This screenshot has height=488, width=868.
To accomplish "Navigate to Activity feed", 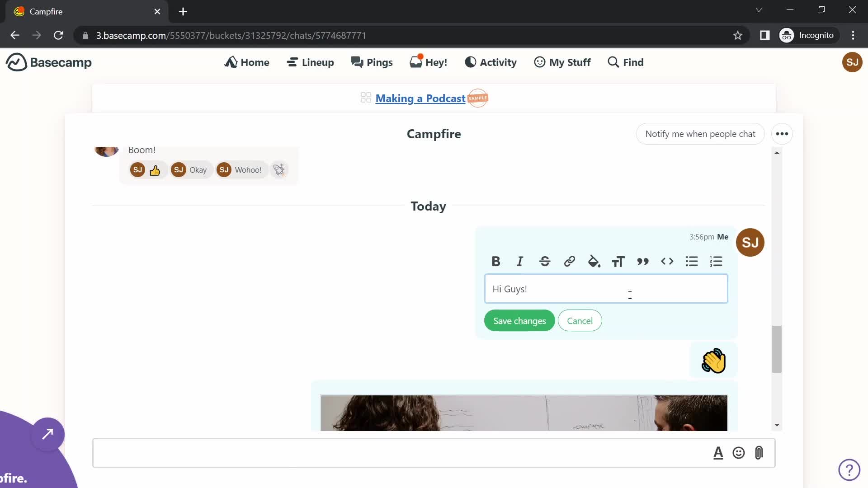I will tap(491, 62).
